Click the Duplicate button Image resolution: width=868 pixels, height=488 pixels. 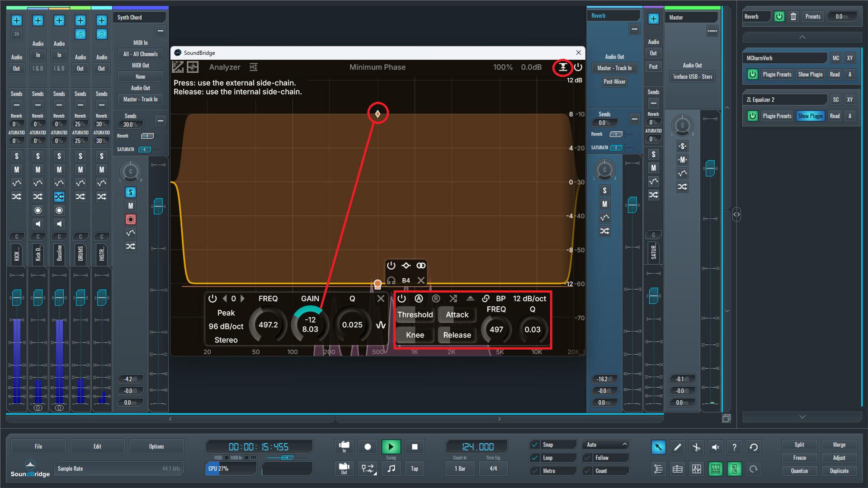839,471
